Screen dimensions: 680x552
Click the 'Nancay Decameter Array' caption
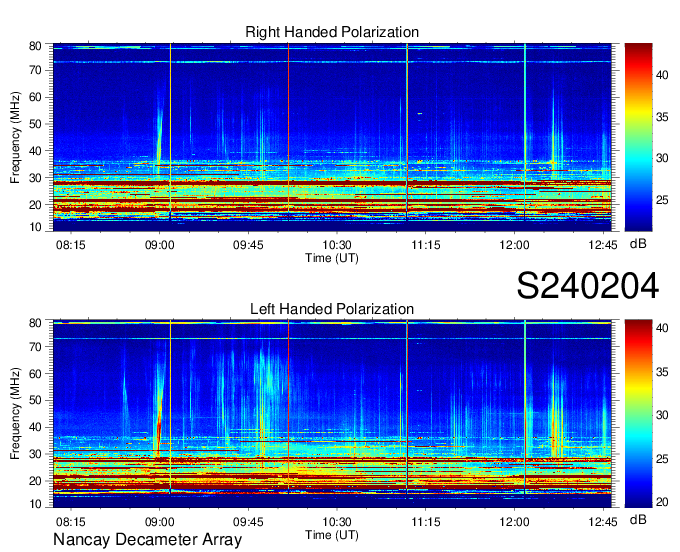tap(147, 540)
